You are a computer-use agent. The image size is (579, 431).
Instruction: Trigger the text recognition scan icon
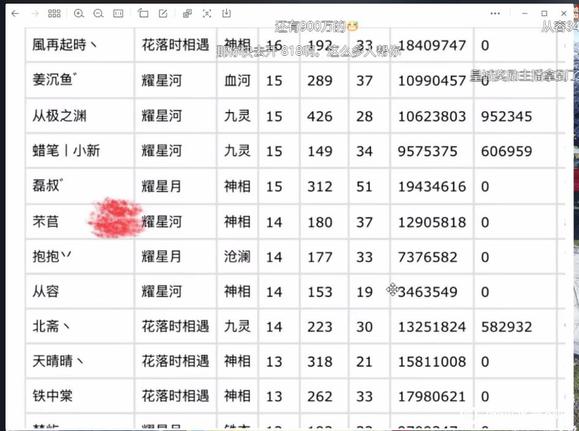click(x=207, y=14)
